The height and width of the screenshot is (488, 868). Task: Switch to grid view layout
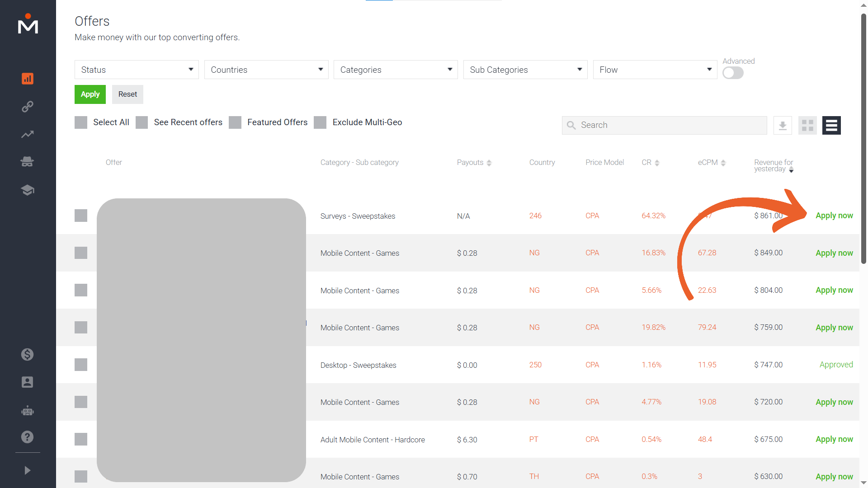[807, 125]
